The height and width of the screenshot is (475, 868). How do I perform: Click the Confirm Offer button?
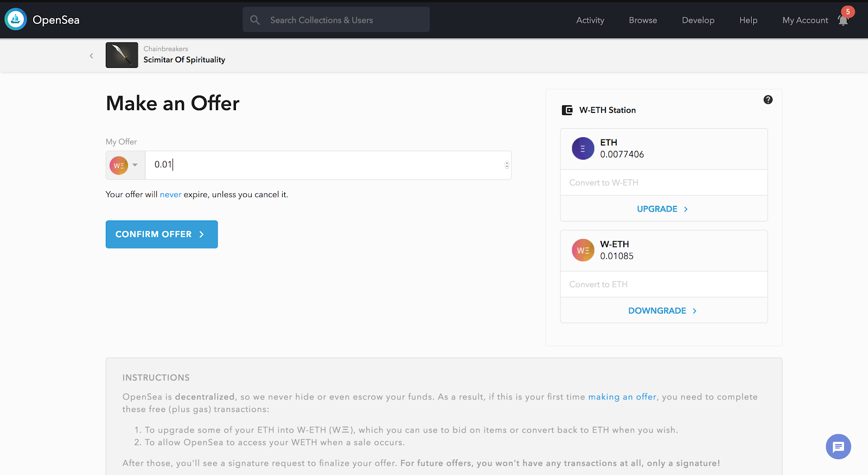coord(162,235)
